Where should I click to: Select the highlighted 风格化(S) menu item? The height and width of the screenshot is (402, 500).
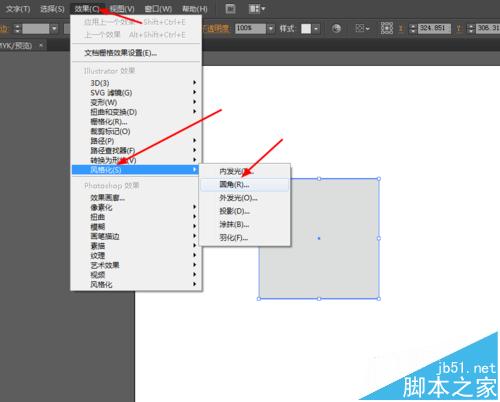click(x=136, y=170)
